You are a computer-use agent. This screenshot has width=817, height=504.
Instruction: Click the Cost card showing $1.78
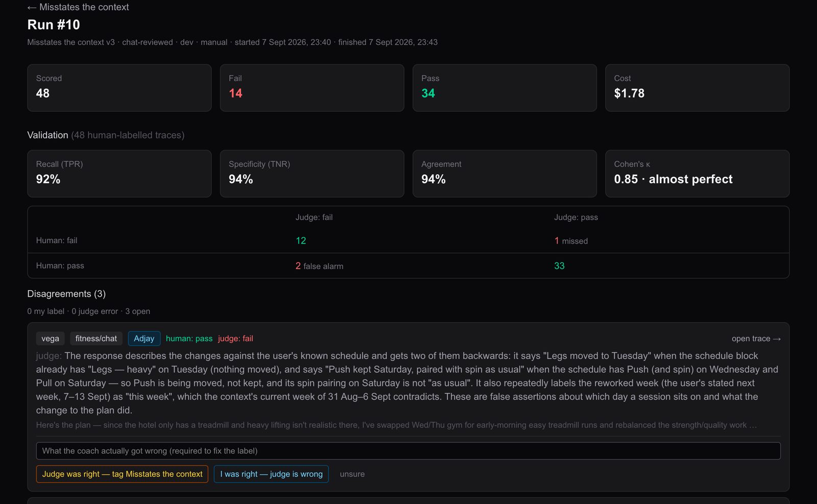[x=698, y=88]
